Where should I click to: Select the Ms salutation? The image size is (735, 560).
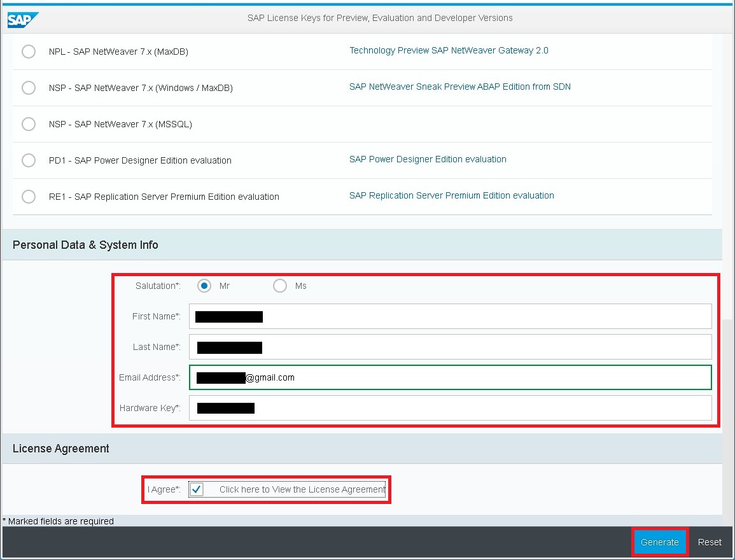coord(280,286)
